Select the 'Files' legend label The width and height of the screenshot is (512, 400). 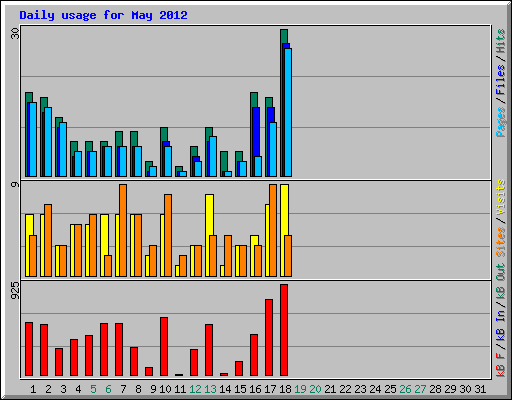[x=501, y=80]
